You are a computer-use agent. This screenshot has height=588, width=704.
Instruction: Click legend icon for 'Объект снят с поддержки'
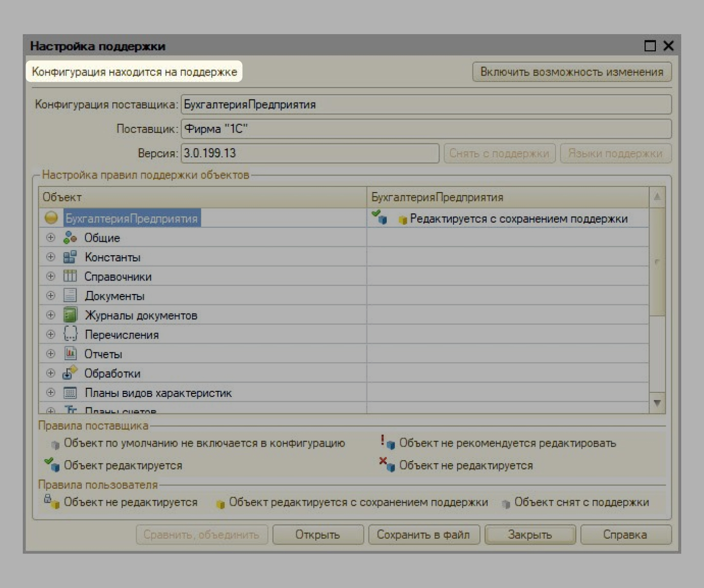point(506,504)
